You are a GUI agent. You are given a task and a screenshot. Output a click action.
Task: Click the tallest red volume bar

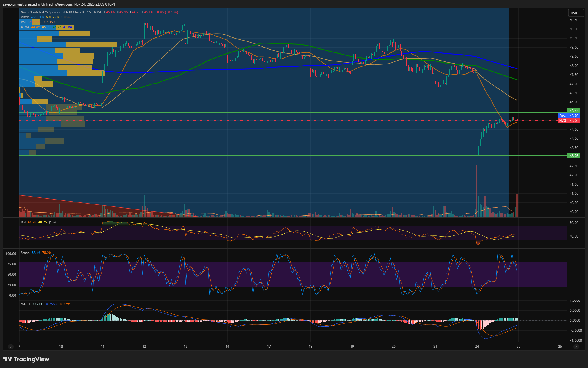tap(477, 191)
